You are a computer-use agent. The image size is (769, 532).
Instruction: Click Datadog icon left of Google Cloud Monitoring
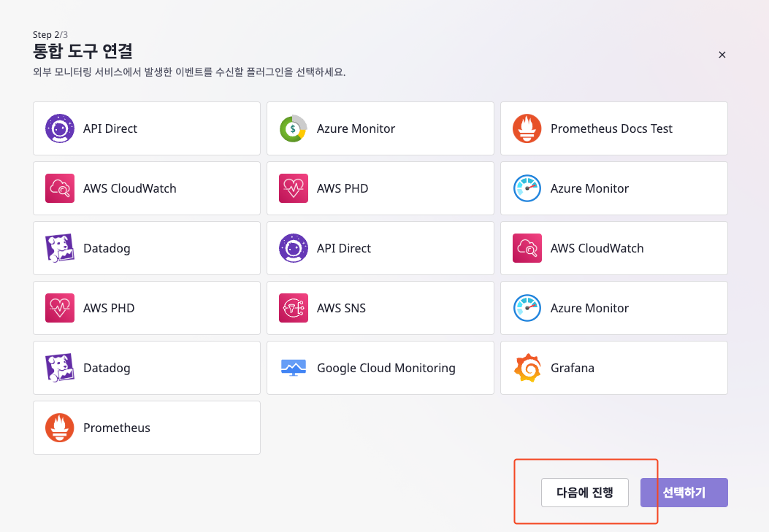60,367
